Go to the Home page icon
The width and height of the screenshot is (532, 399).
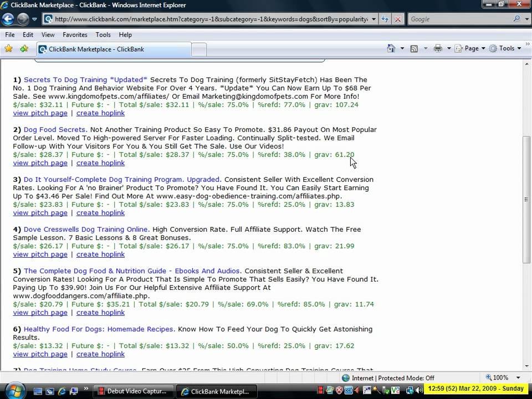coord(391,49)
